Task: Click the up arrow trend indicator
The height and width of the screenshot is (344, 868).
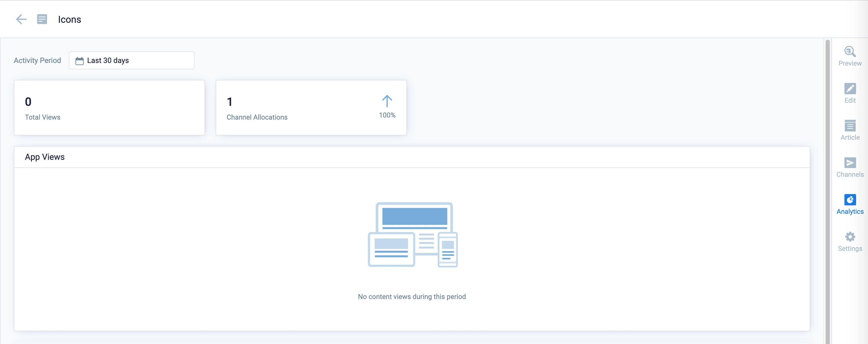Action: point(387,101)
